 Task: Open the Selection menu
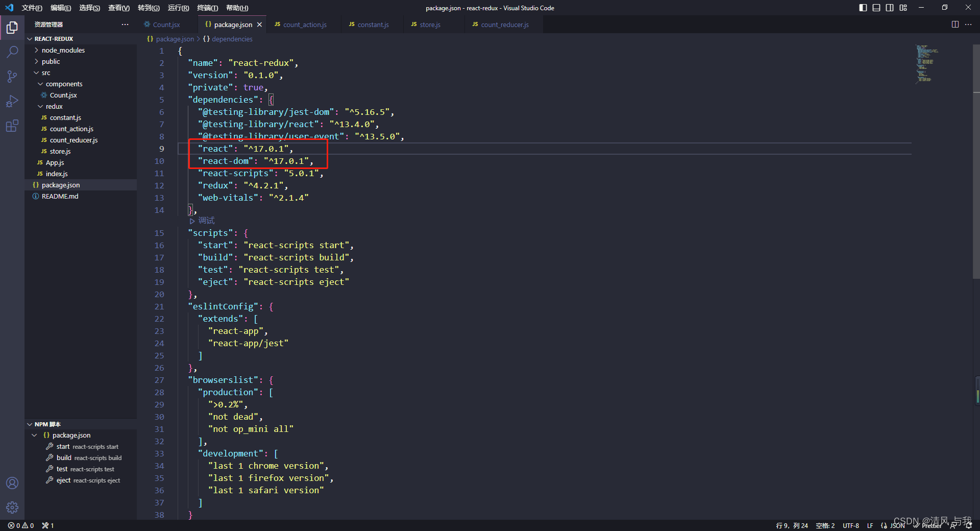coord(89,8)
